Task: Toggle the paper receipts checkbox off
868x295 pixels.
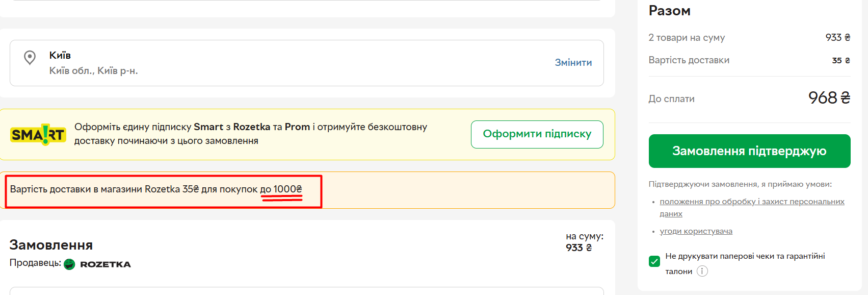Action: point(654,261)
